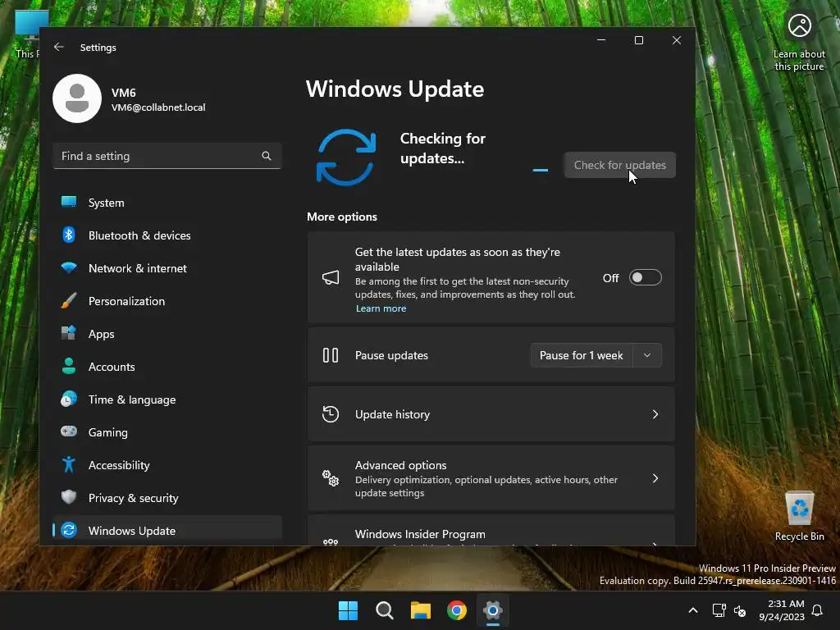Screen dimensions: 840x630
Task: Click the back arrow in Settings
Action: click(59, 47)
